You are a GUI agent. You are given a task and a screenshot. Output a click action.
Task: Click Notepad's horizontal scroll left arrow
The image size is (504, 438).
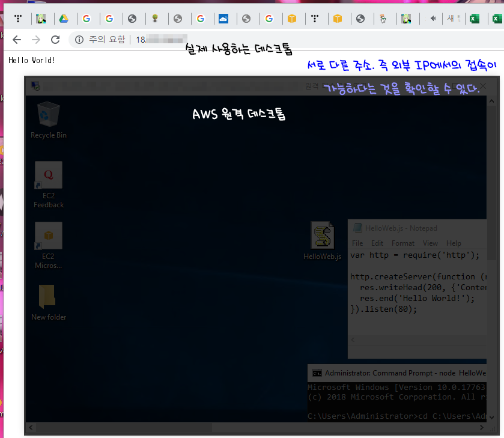point(353,340)
